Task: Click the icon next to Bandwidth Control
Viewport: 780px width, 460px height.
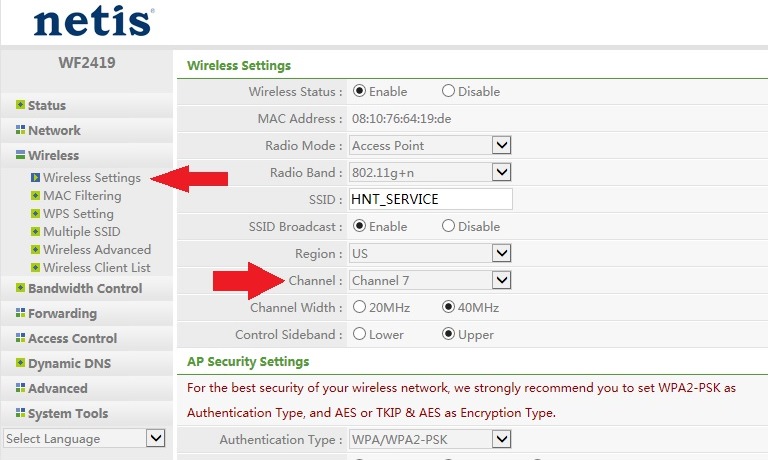Action: (x=20, y=288)
